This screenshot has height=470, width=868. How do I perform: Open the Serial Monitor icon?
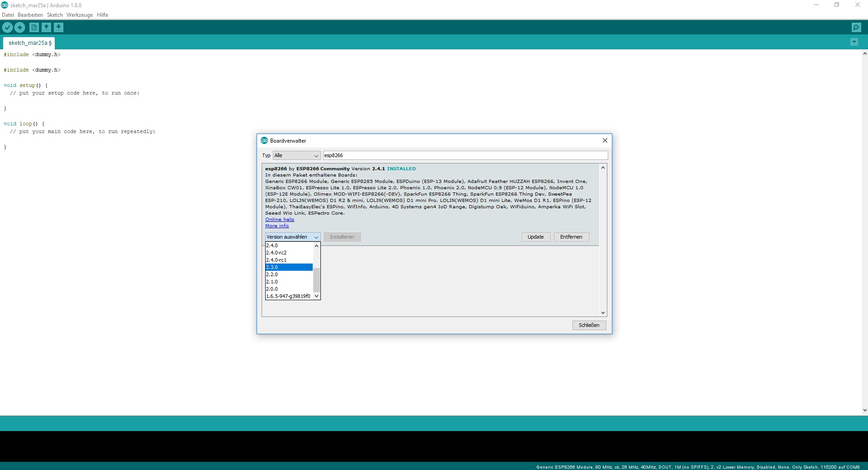tap(856, 28)
